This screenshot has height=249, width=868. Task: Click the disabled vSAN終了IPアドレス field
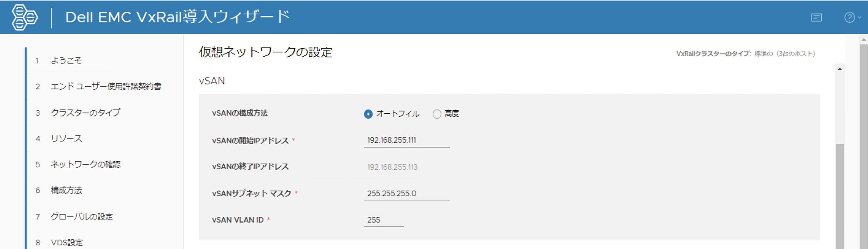pyautogui.click(x=392, y=167)
